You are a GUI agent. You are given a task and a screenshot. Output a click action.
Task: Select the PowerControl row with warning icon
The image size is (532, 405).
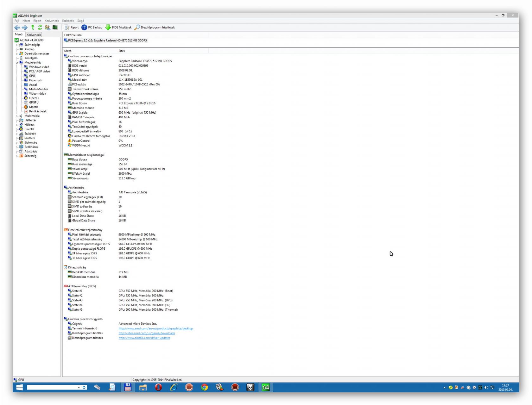[95, 141]
